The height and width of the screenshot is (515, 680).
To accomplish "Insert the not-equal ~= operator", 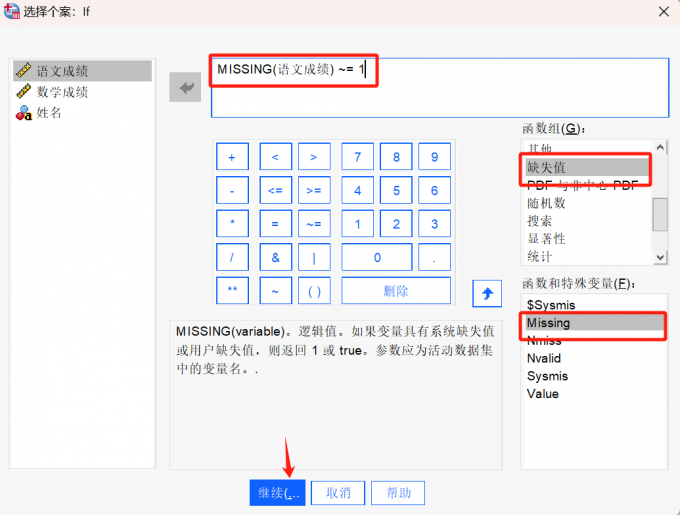I will coord(314,224).
